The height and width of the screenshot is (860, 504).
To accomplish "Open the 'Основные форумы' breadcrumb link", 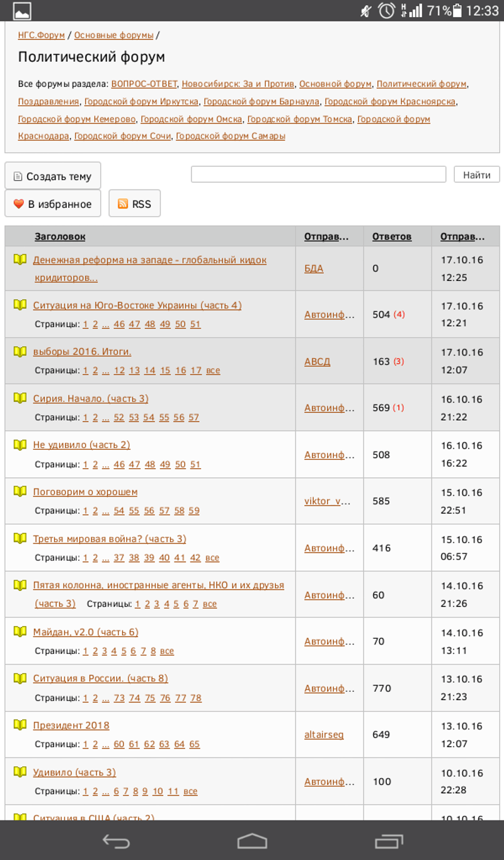I will tap(113, 35).
